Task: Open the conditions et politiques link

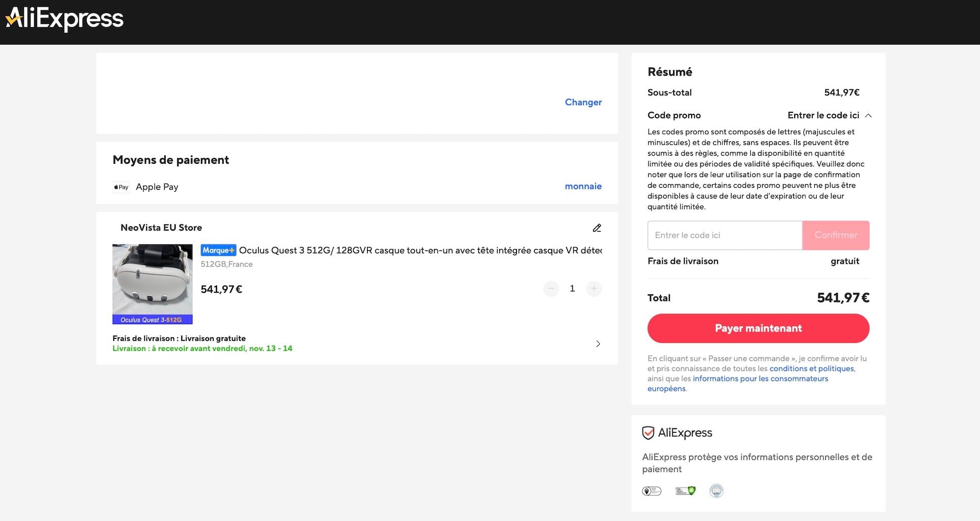Action: pos(812,368)
